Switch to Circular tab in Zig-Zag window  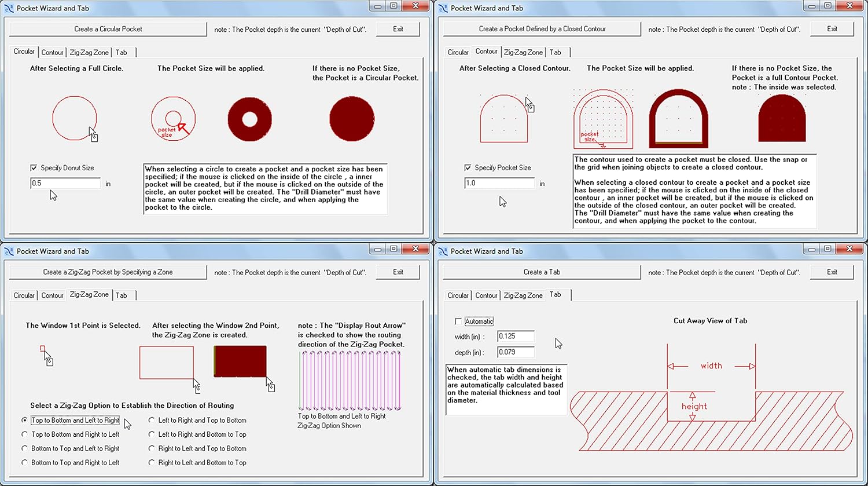point(24,295)
